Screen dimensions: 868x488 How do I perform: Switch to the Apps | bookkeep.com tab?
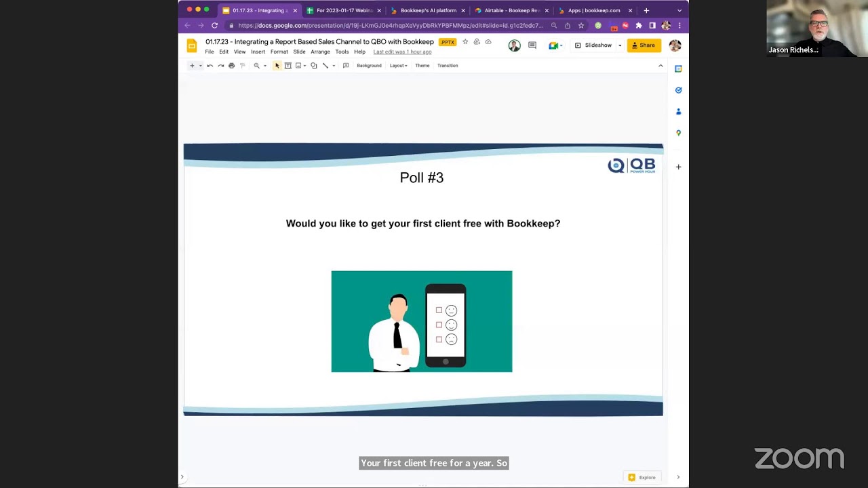pos(594,11)
